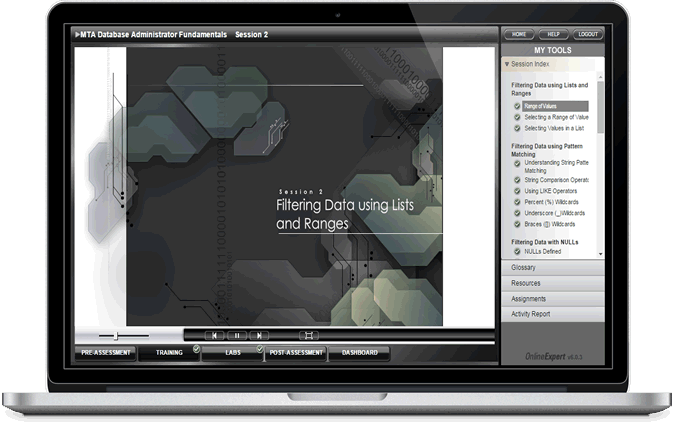Click checkmark beside NULLs Defined

pos(517,252)
